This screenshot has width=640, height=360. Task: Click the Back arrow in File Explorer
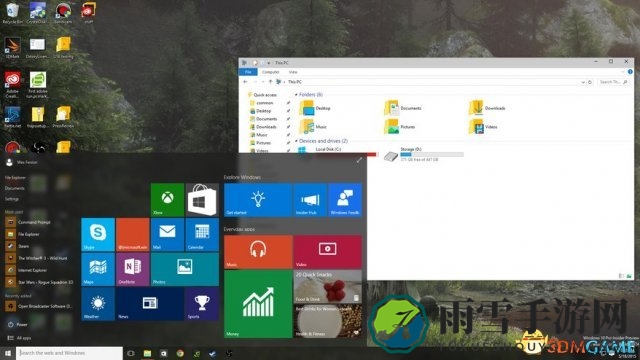(x=245, y=82)
